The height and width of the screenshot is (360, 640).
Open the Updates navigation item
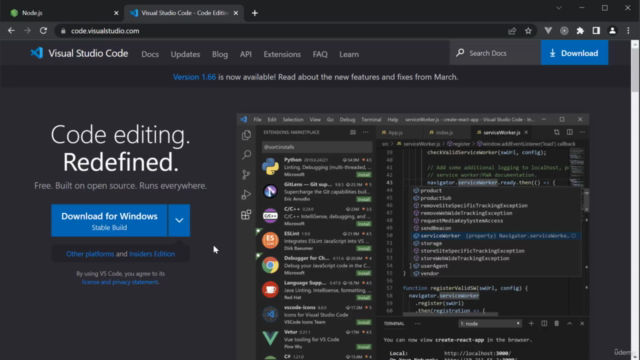coord(185,54)
